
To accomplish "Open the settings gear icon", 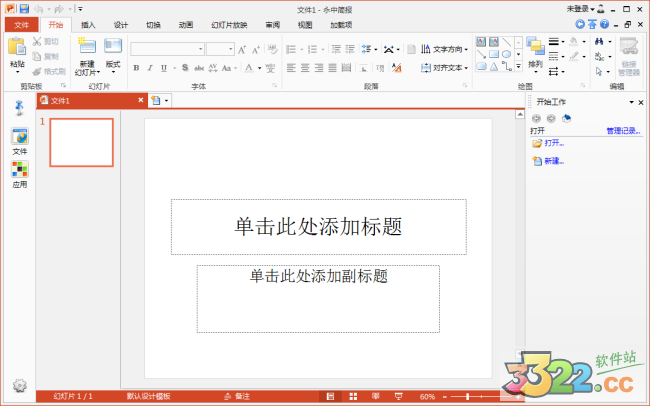I will tap(19, 386).
